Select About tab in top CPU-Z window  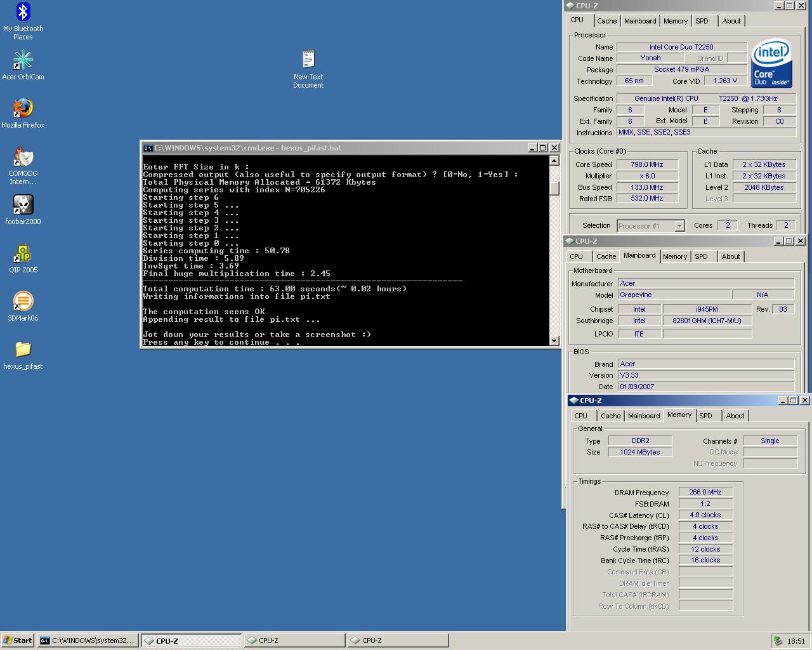click(731, 21)
